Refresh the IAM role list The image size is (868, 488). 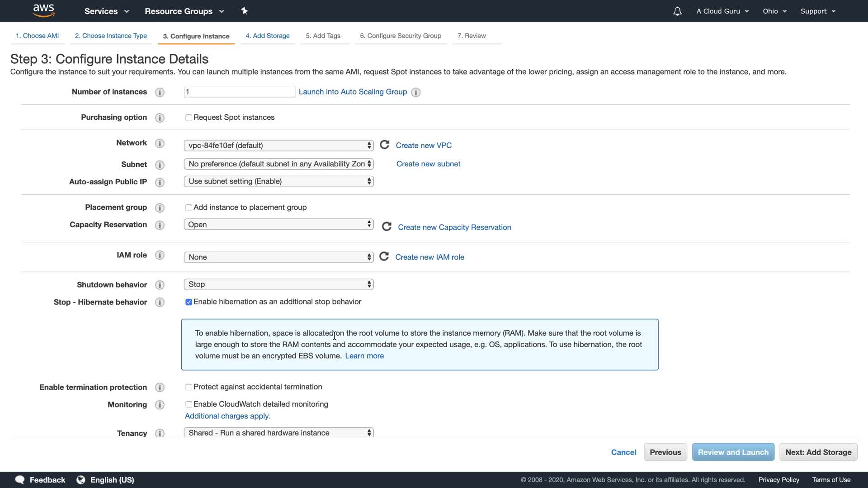pos(384,257)
